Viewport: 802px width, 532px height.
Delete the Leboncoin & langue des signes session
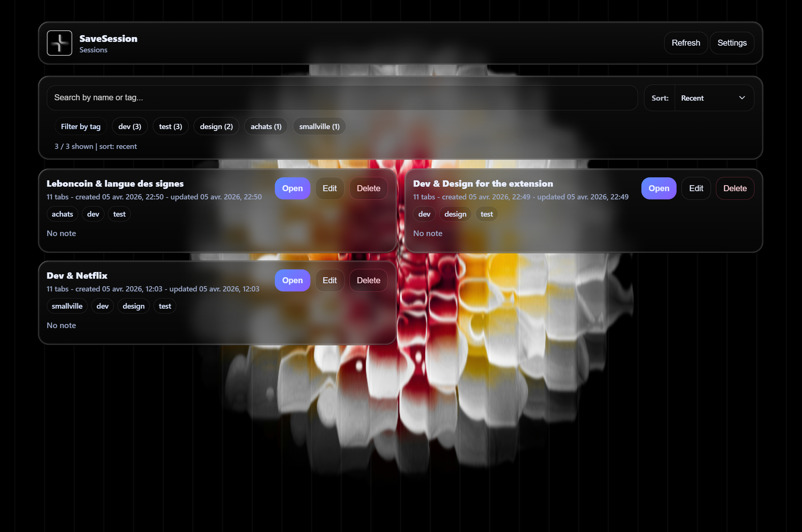tap(368, 188)
